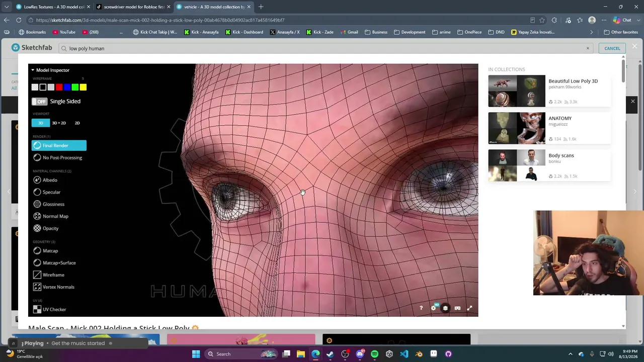This screenshot has width=644, height=362.
Task: Open the ANATOMY collection
Action: (x=549, y=128)
